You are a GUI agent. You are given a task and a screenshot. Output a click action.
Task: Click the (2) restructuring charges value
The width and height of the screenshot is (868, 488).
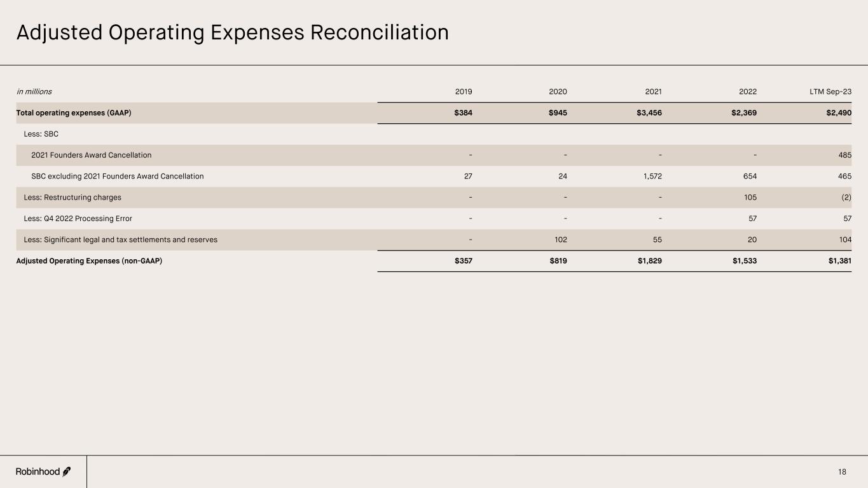click(846, 198)
